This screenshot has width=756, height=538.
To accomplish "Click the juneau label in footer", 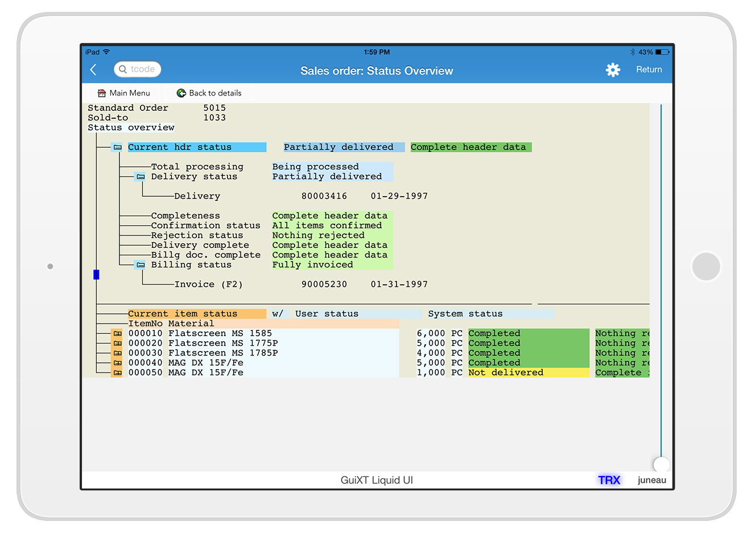I will point(651,480).
